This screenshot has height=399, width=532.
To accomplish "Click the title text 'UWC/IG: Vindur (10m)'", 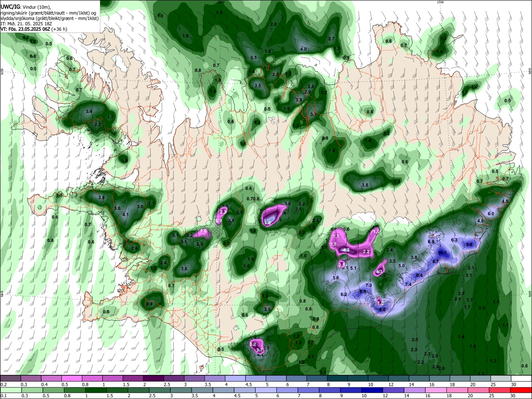I will coord(26,7).
